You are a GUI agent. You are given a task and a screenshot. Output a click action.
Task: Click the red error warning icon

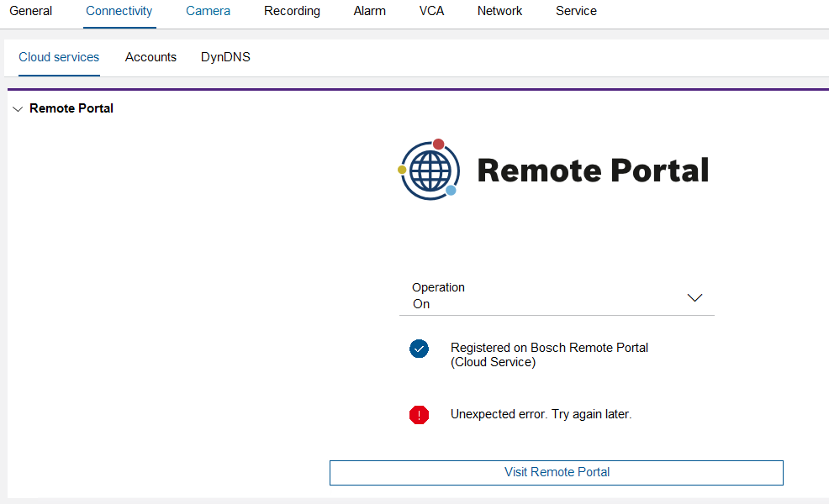419,415
